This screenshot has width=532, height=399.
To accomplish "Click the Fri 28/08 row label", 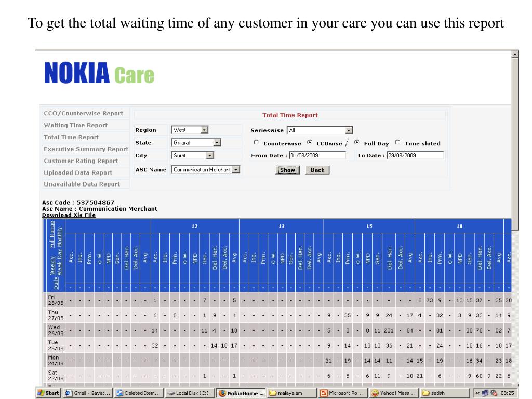I will (x=56, y=300).
